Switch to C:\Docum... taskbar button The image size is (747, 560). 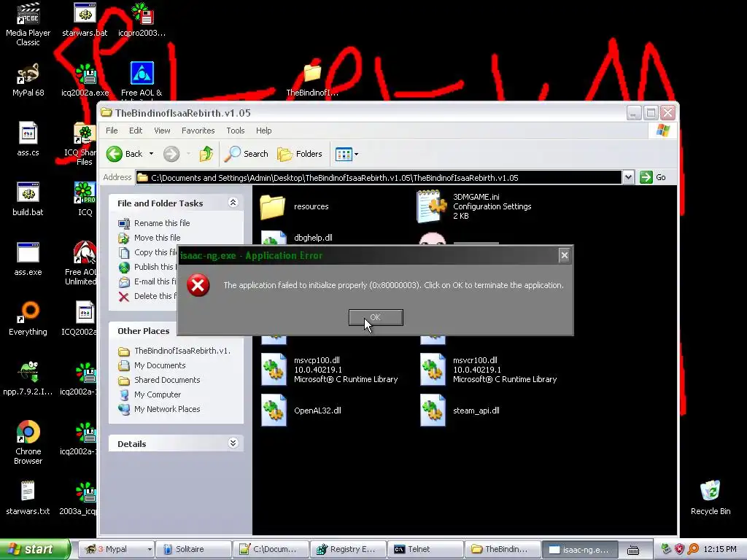tap(271, 549)
